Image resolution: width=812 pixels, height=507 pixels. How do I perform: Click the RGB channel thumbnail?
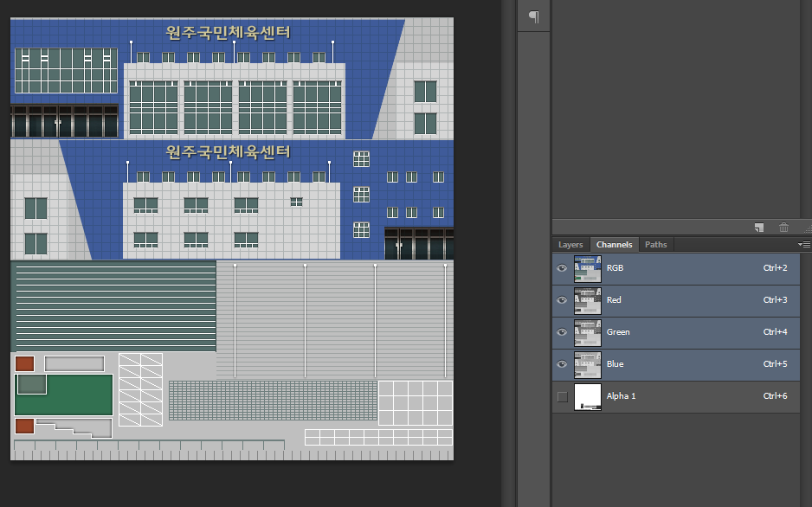point(588,268)
